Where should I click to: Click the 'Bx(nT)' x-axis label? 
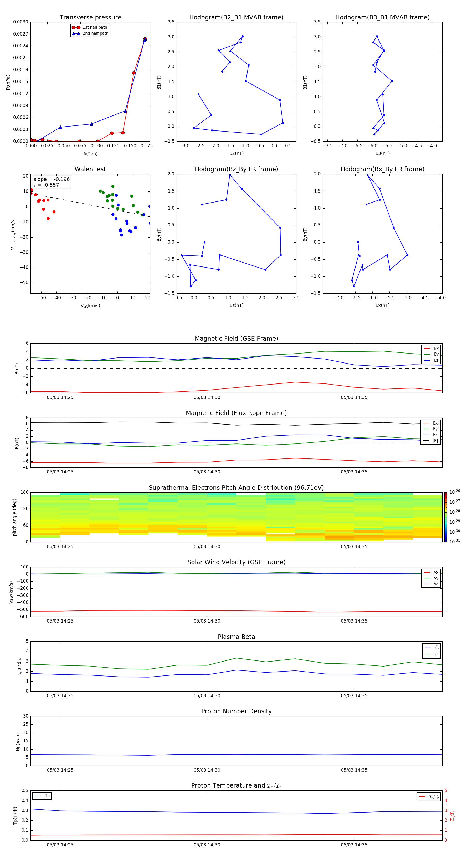pos(382,305)
